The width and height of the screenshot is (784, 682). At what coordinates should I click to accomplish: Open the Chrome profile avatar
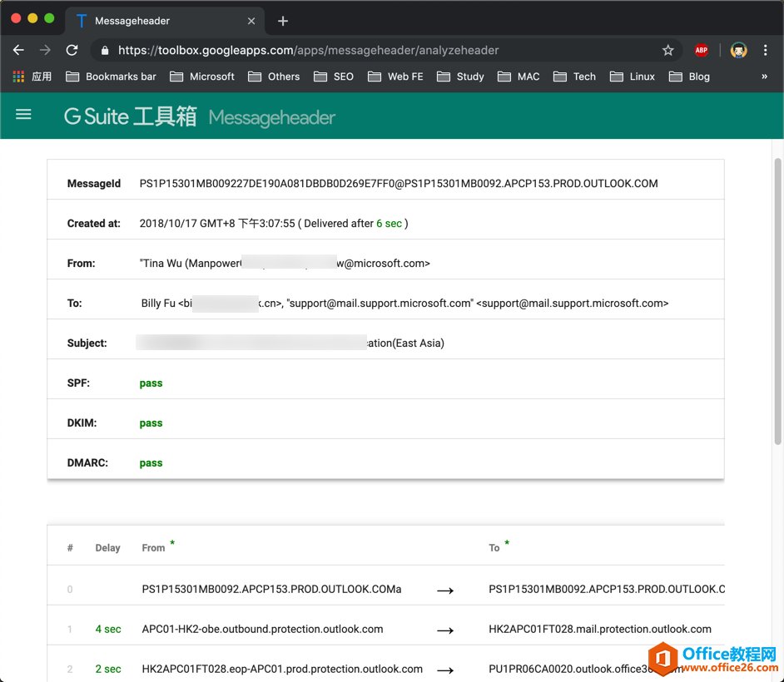point(738,50)
